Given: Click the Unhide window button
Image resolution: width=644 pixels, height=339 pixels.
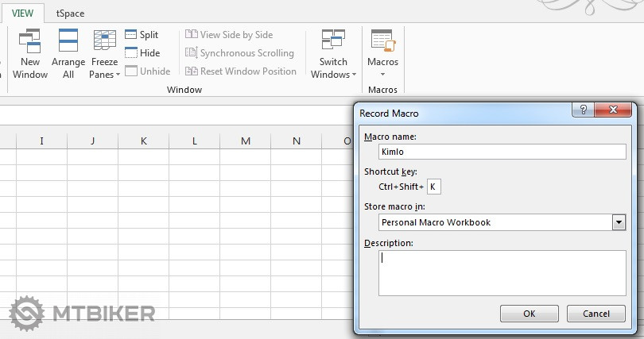Looking at the screenshot, I should point(147,71).
